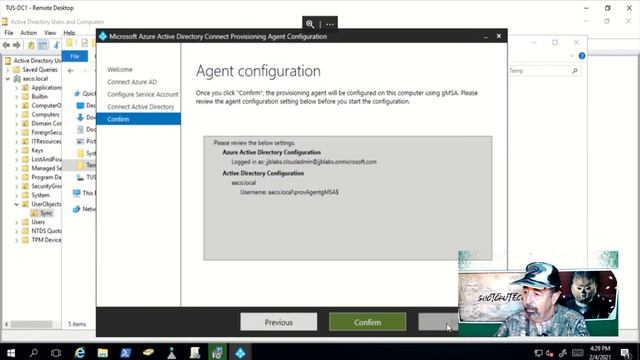
Task: Expand the System container
Action: 16,195
